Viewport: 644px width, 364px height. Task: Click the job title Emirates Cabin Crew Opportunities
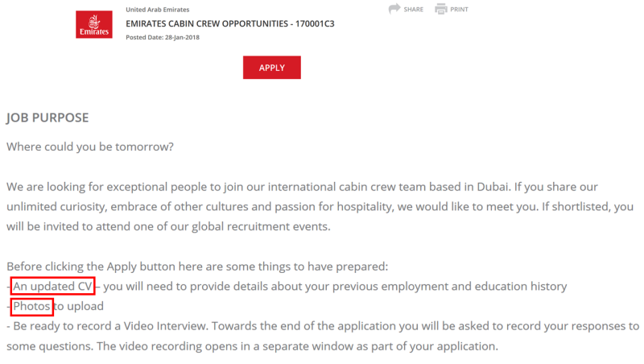(230, 24)
